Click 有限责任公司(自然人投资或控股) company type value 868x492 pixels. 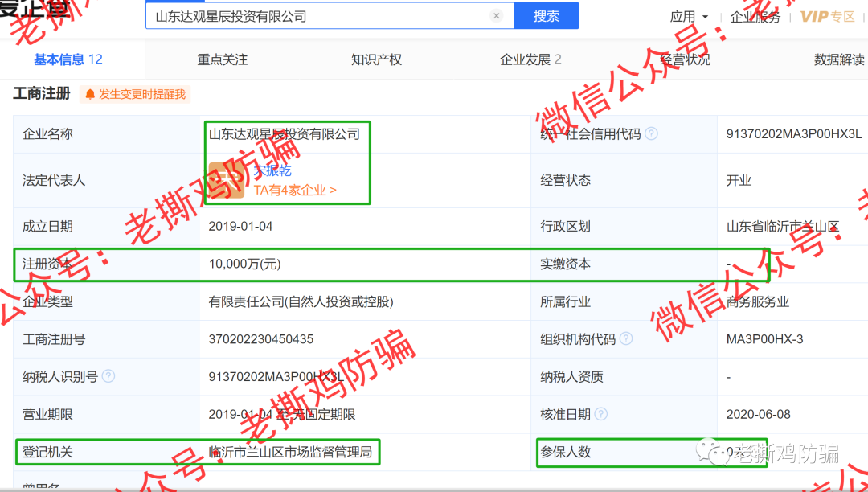click(301, 301)
